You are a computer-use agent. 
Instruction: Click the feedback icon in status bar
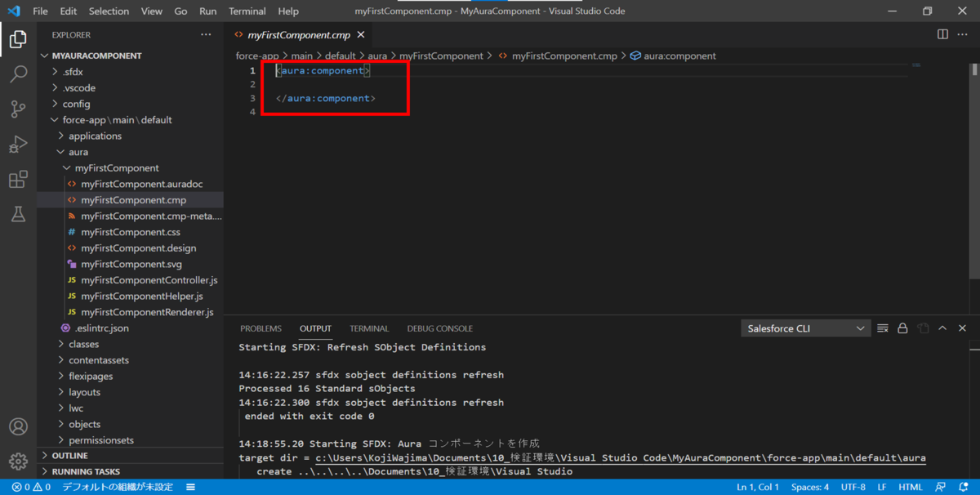point(942,487)
